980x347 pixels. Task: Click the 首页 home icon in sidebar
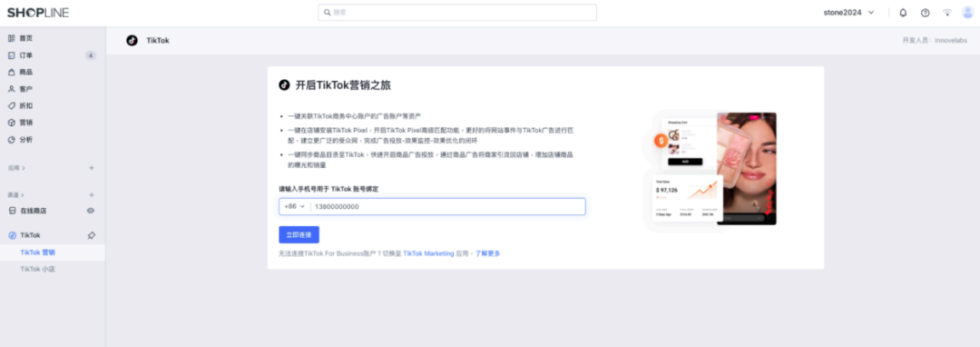point(11,39)
